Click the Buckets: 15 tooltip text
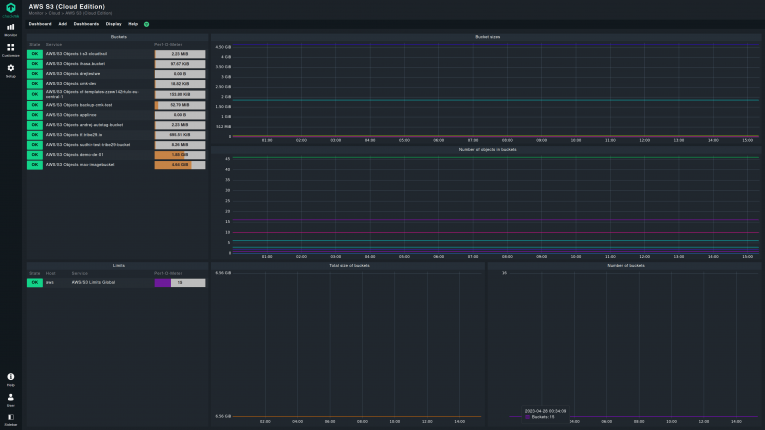 click(x=543, y=417)
